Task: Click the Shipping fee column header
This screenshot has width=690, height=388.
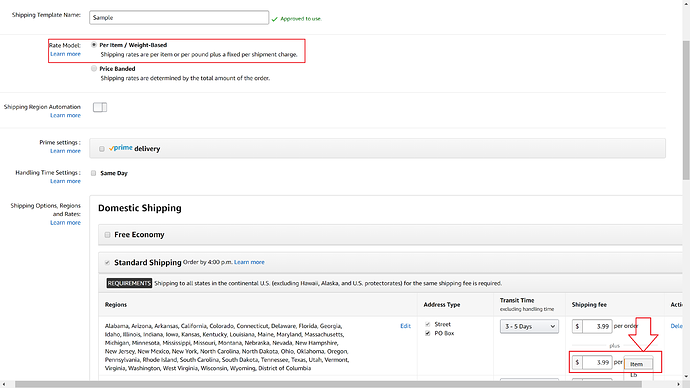Action: (589, 305)
